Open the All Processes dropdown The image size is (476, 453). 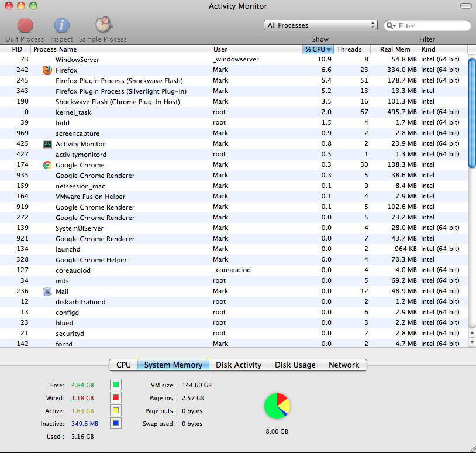(x=320, y=25)
